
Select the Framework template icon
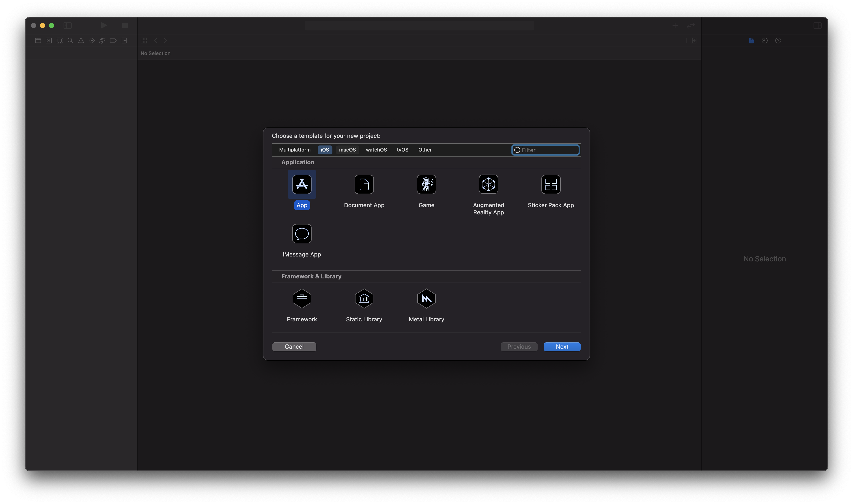click(x=302, y=299)
